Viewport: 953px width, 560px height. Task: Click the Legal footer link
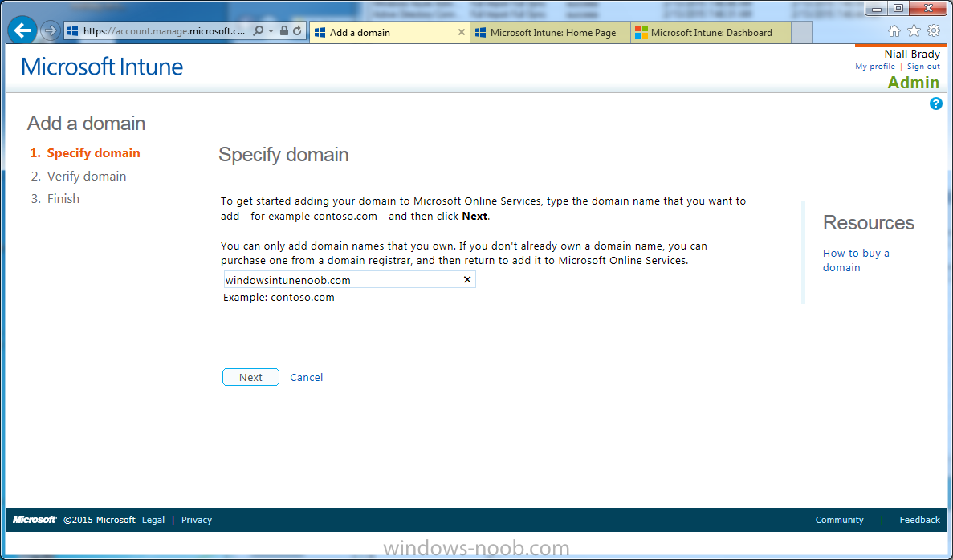coord(153,520)
